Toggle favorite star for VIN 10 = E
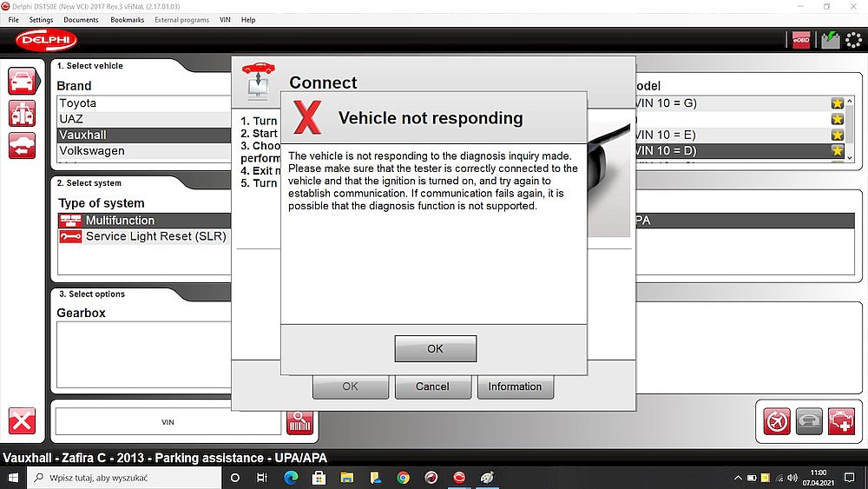The height and width of the screenshot is (489, 868). pyautogui.click(x=837, y=135)
